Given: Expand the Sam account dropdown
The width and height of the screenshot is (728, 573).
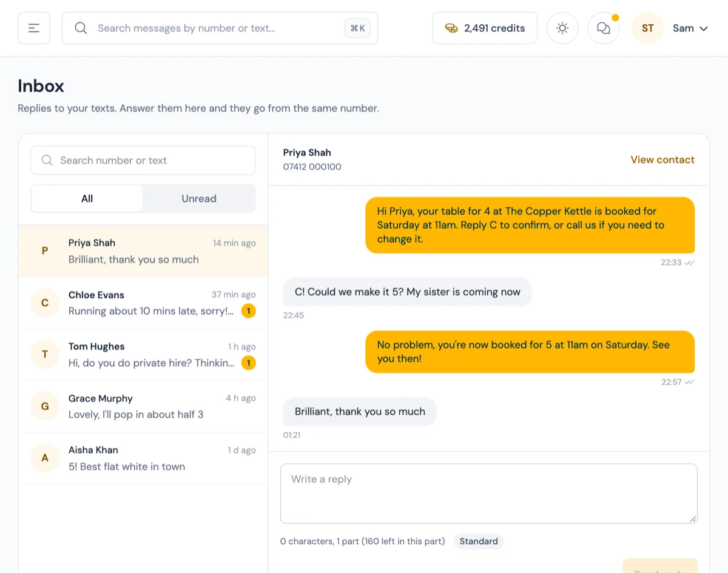Looking at the screenshot, I should coord(690,28).
